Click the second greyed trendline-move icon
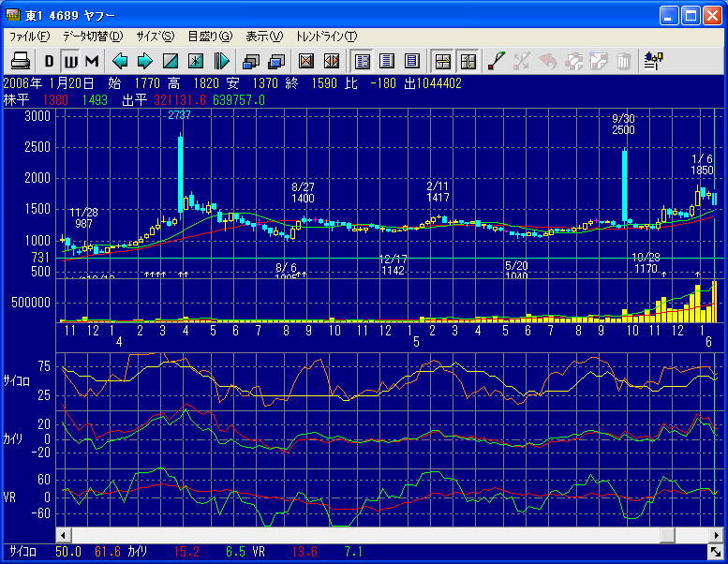 pyautogui.click(x=598, y=61)
